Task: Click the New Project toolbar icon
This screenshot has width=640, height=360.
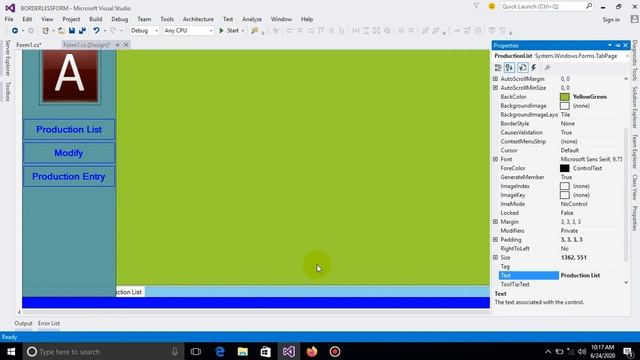Action: point(45,31)
